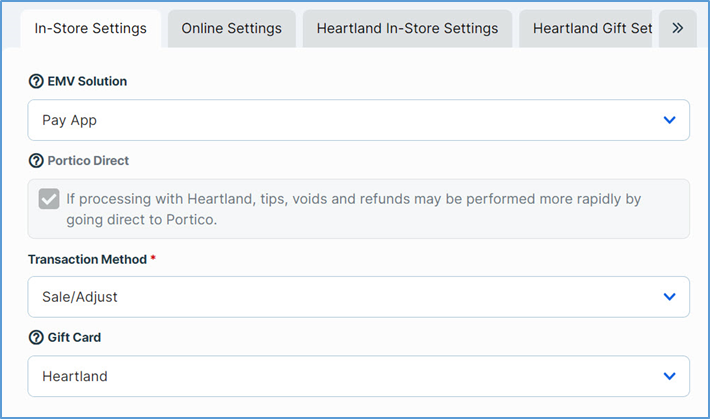Open the Heartland In-Store Settings tab
The width and height of the screenshot is (710, 419).
click(x=407, y=28)
